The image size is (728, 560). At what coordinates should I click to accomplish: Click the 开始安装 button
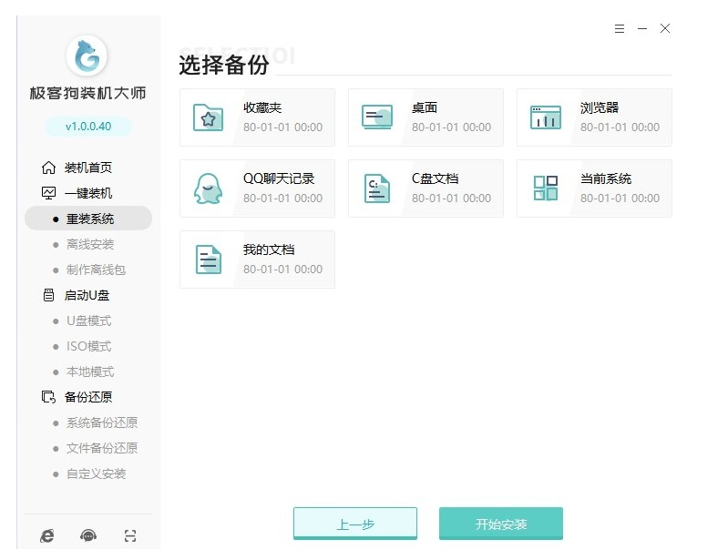tap(500, 524)
